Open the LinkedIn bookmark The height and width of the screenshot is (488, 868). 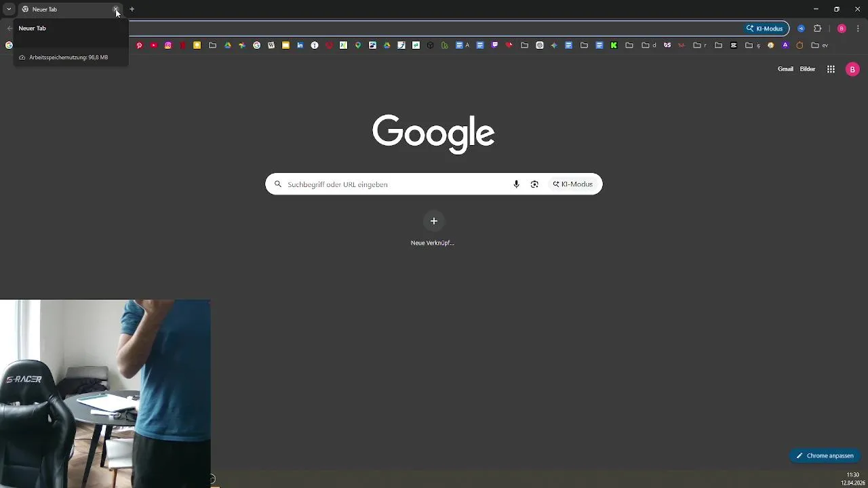click(x=300, y=45)
